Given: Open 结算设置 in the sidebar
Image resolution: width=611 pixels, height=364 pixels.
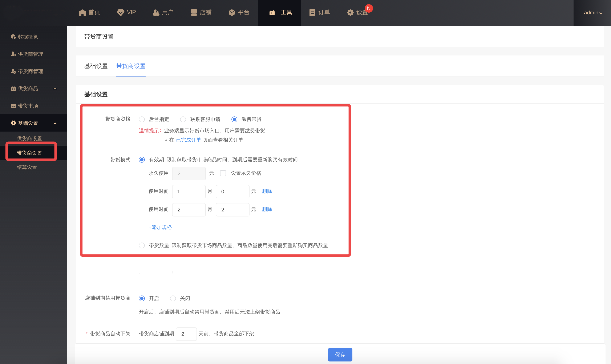Looking at the screenshot, I should pyautogui.click(x=27, y=167).
